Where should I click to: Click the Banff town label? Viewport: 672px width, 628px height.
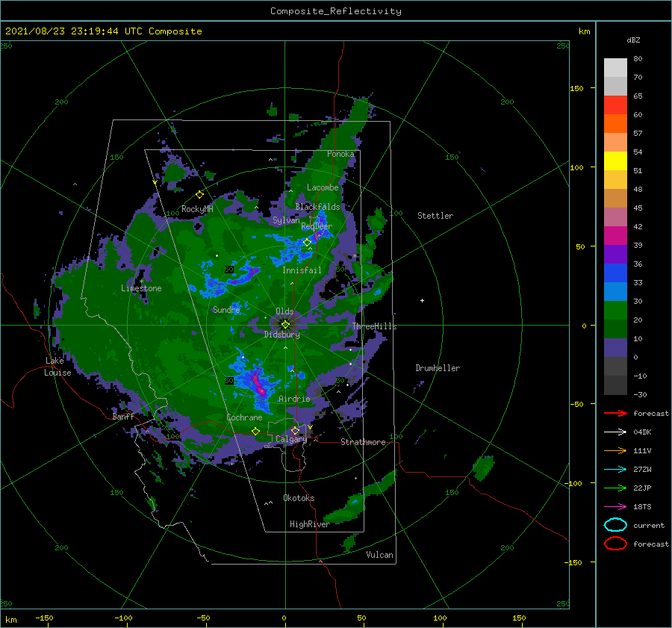(x=123, y=417)
